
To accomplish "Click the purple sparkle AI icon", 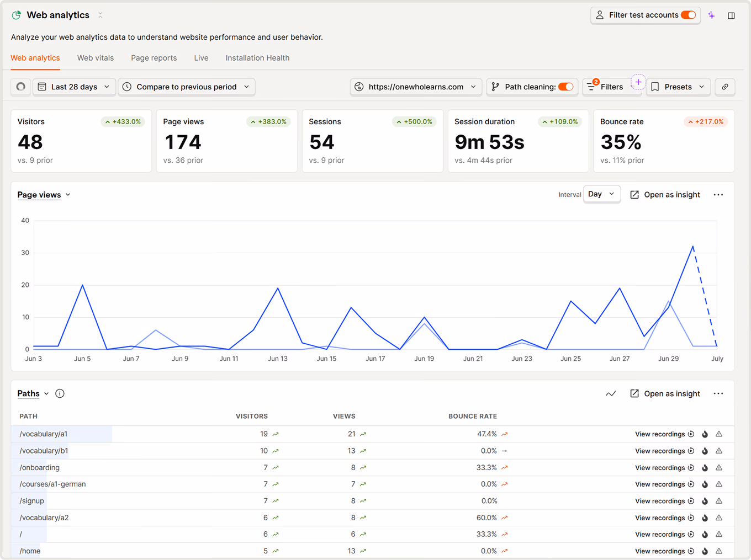I will click(711, 15).
